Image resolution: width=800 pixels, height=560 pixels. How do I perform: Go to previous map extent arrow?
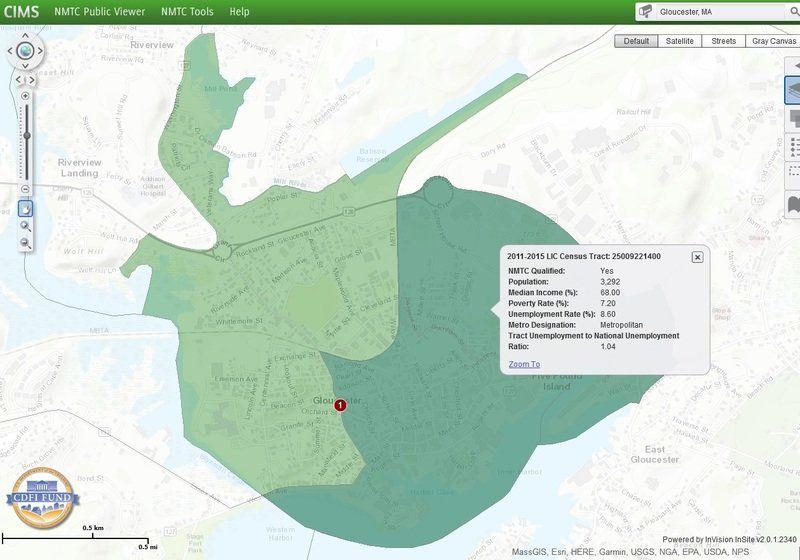pyautogui.click(x=18, y=80)
